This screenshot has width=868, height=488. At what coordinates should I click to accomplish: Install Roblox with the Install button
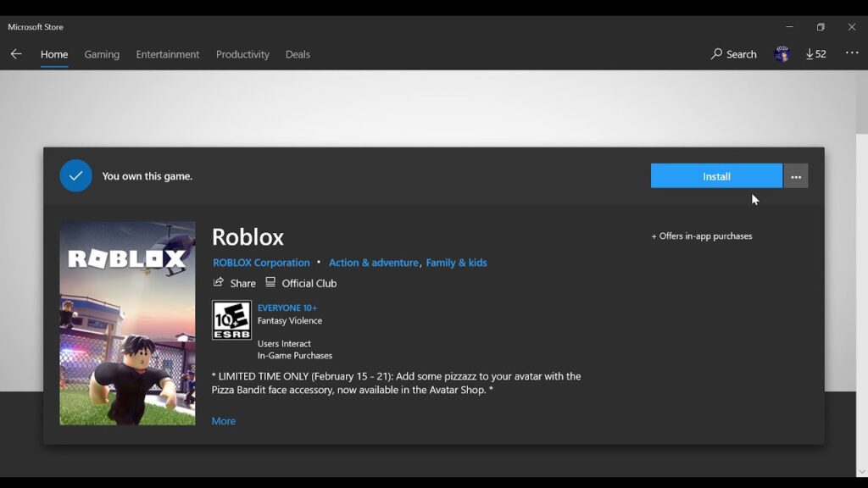(x=716, y=175)
